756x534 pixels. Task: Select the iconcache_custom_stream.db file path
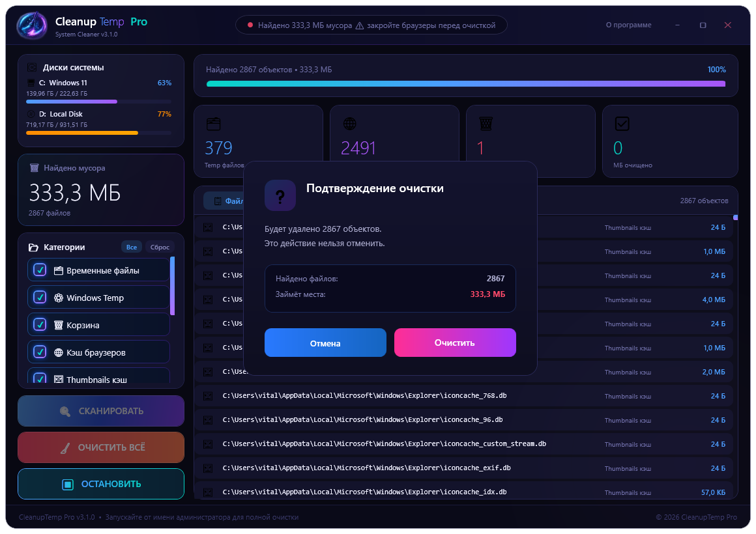(385, 444)
